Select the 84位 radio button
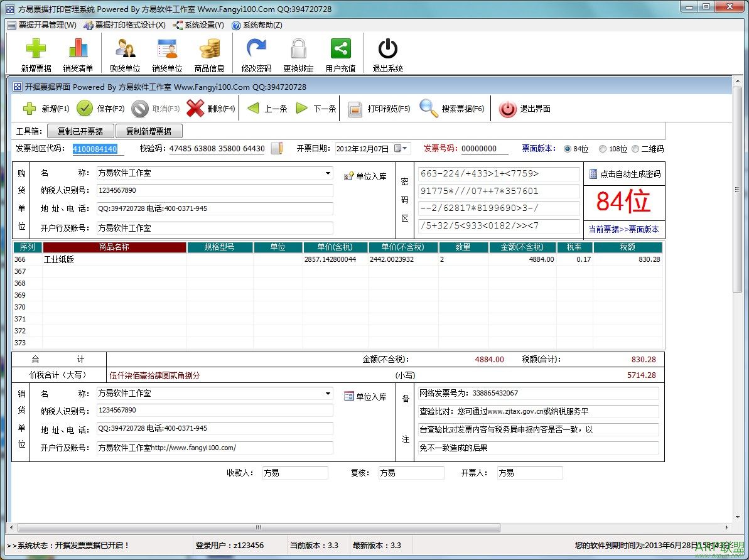 (568, 149)
